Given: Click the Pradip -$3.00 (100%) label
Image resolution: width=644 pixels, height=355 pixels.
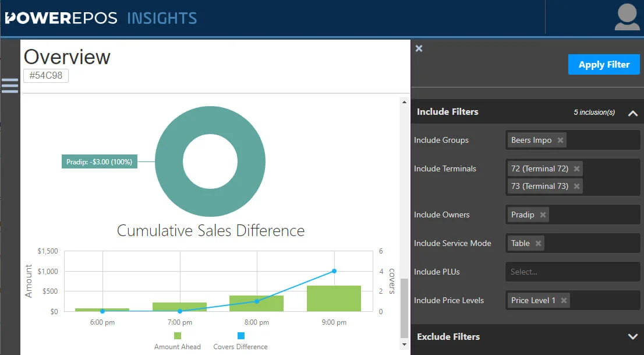Looking at the screenshot, I should [100, 161].
